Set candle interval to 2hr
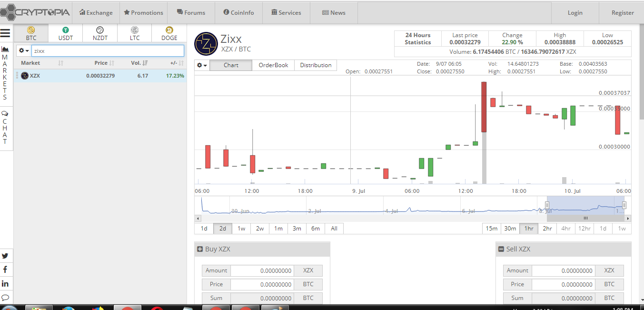Image resolution: width=644 pixels, height=310 pixels. pyautogui.click(x=547, y=229)
